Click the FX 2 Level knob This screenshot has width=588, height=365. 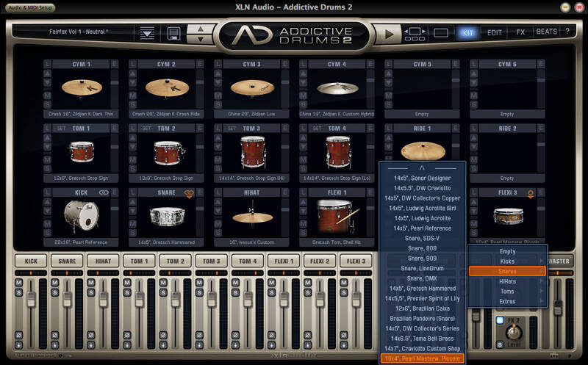pos(513,332)
